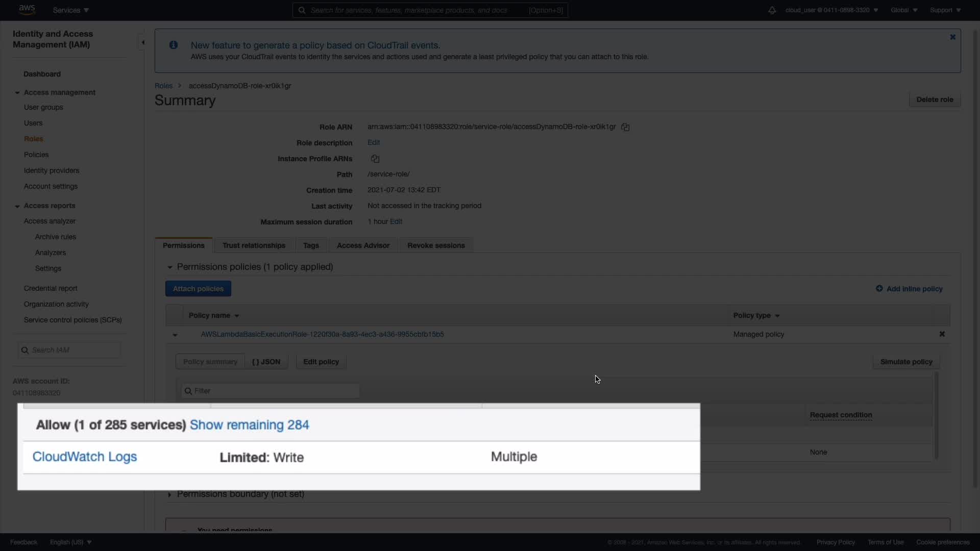Collapse the Permissions policies section
This screenshot has width=980, height=551.
tap(170, 267)
